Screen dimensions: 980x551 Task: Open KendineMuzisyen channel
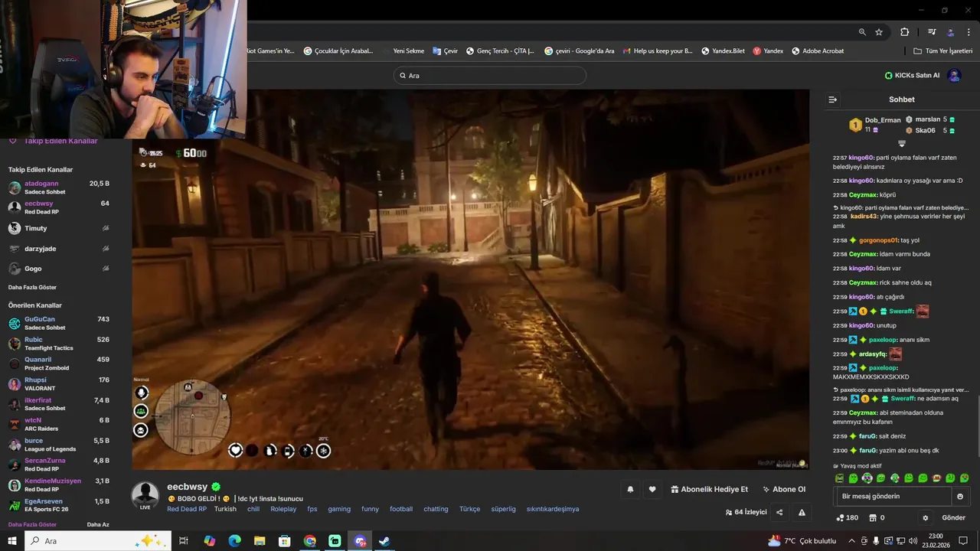point(58,485)
